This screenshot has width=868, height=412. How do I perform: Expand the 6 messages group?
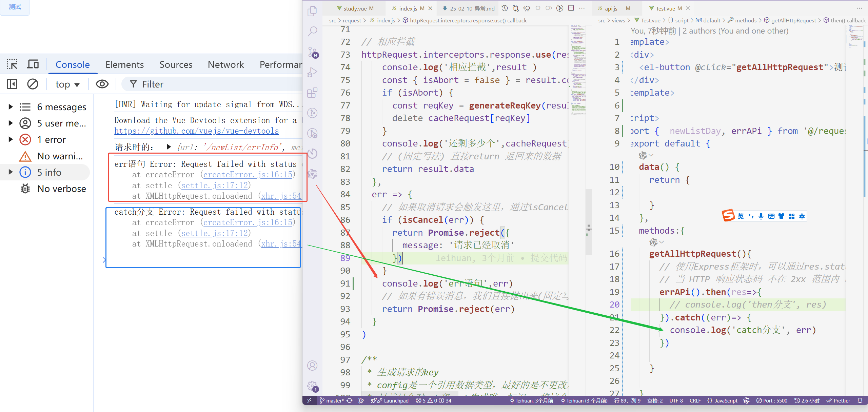tap(11, 107)
